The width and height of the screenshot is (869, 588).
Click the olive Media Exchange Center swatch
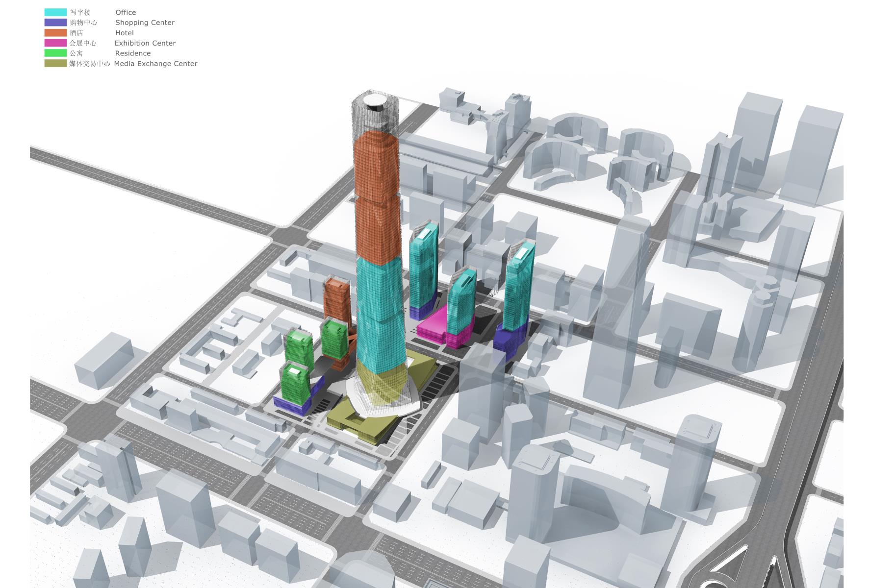55,63
